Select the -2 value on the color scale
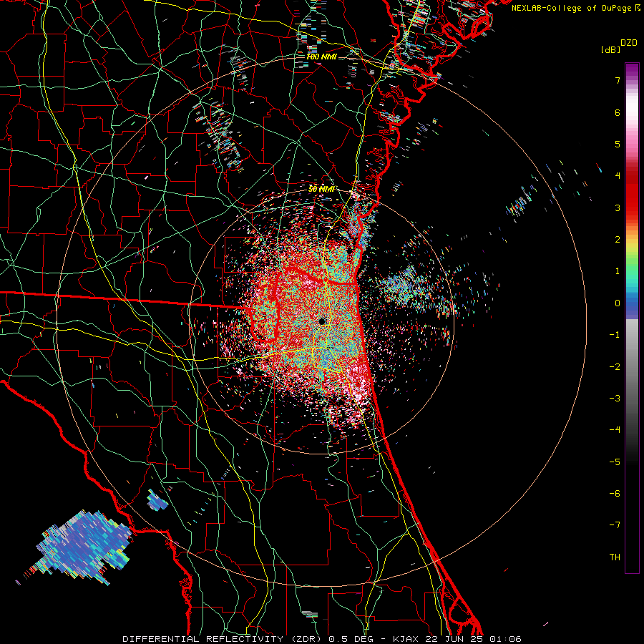Viewport: 644px width, 644px height. 615,366
